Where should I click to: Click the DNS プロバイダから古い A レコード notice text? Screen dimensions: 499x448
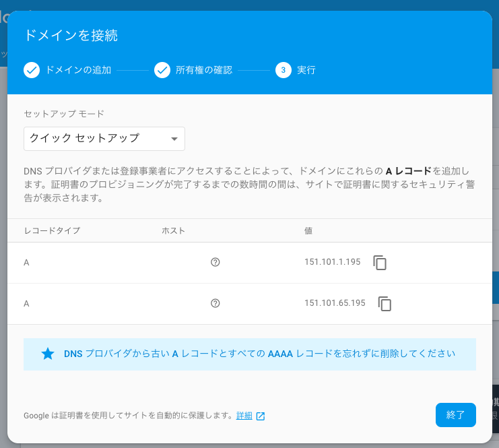[x=260, y=354]
